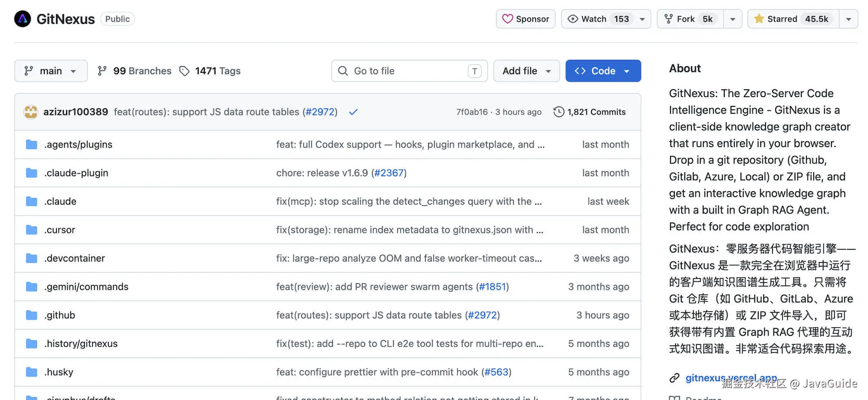View the 99 Branches link
868x400 pixels.
click(135, 71)
